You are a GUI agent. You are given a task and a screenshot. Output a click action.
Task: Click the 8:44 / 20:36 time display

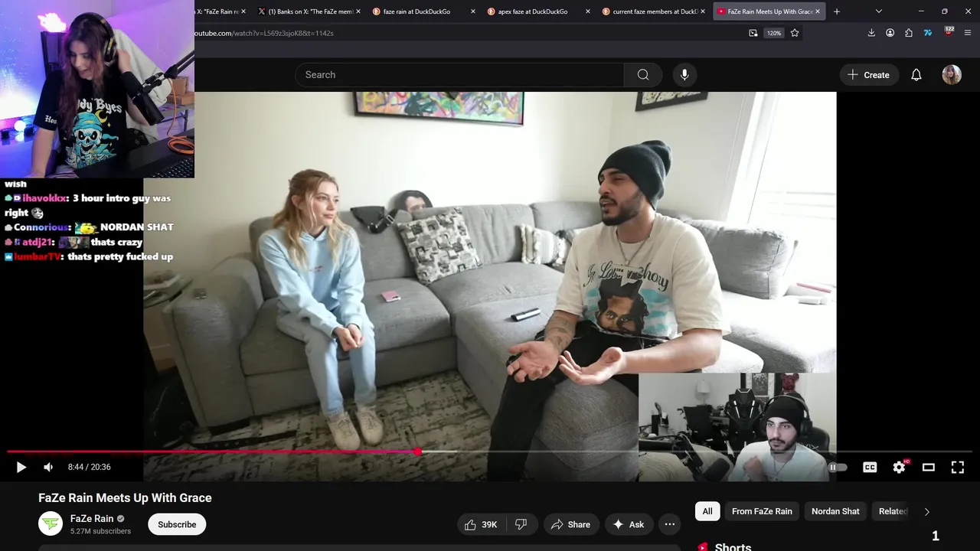click(89, 467)
